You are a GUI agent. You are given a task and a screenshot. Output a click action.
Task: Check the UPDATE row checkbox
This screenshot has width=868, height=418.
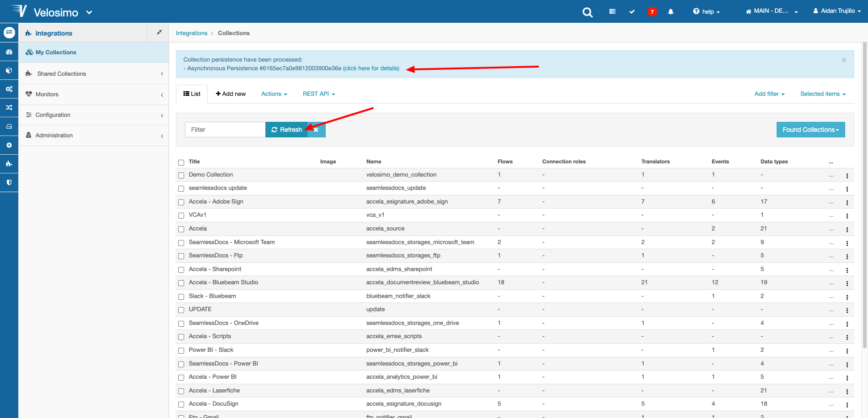(x=181, y=310)
